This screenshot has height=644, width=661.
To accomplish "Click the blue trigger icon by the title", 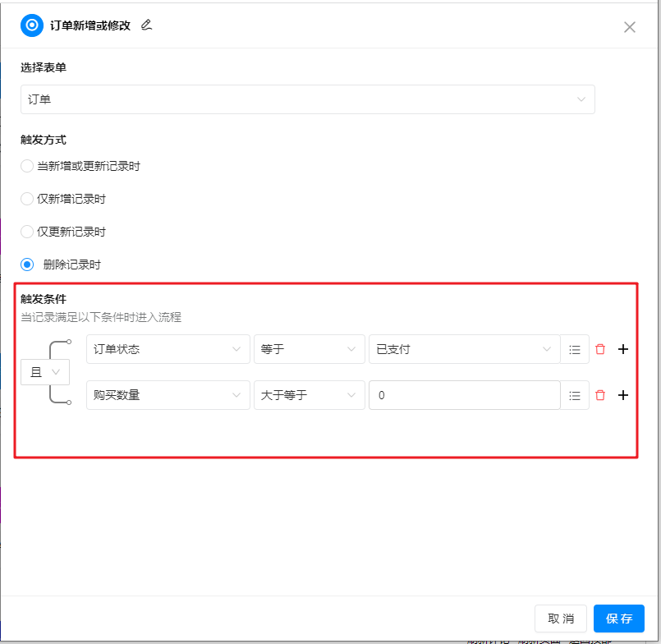I will point(32,25).
